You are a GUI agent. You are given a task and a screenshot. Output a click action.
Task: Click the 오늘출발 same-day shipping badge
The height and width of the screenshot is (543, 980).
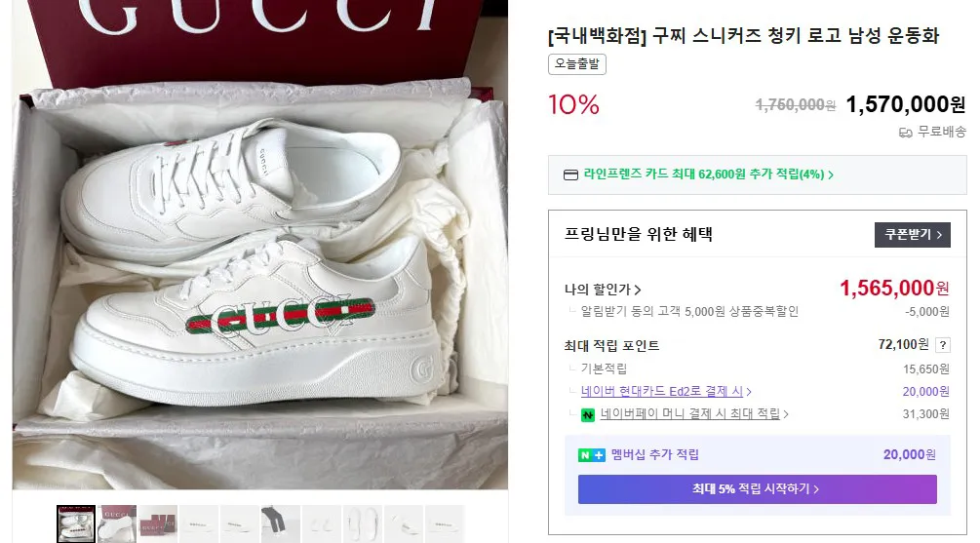click(x=577, y=64)
